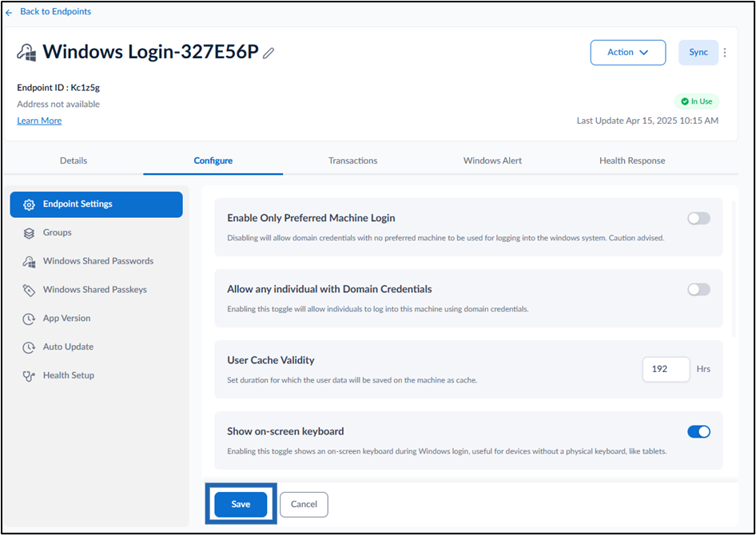Click the User Cache Validity hours field

(666, 370)
